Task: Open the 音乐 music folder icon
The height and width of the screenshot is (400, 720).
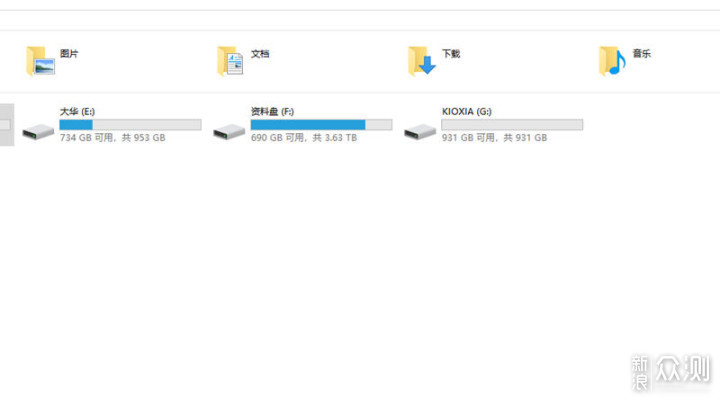Action: coord(613,61)
